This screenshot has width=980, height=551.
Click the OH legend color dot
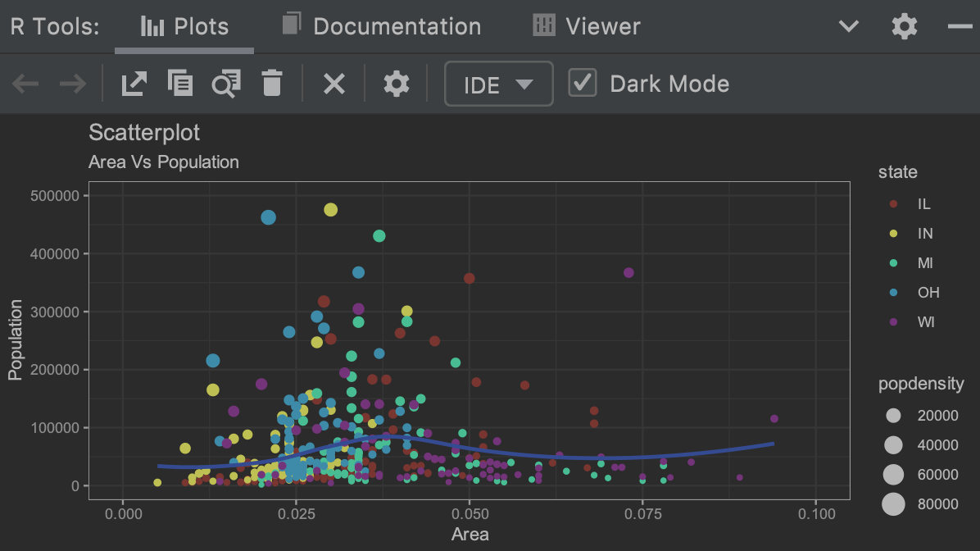[893, 293]
